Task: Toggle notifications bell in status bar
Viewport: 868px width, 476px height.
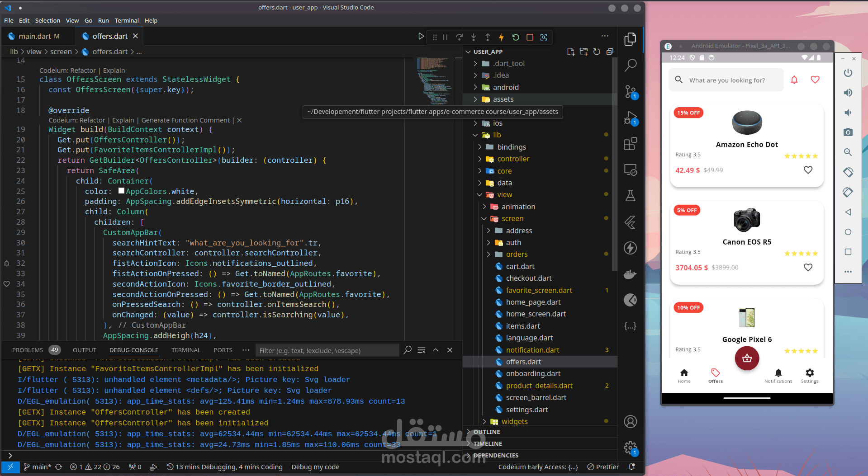Action: point(632,467)
